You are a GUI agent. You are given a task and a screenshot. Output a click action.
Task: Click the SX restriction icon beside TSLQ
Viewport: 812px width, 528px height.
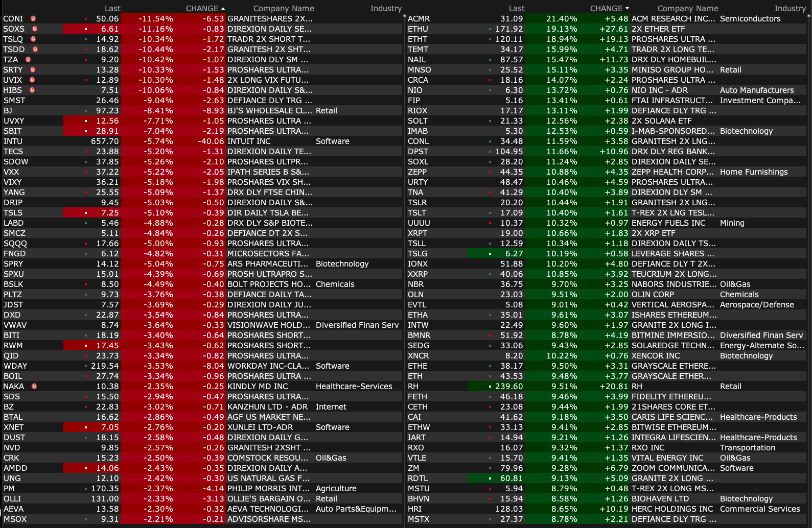tap(33, 39)
